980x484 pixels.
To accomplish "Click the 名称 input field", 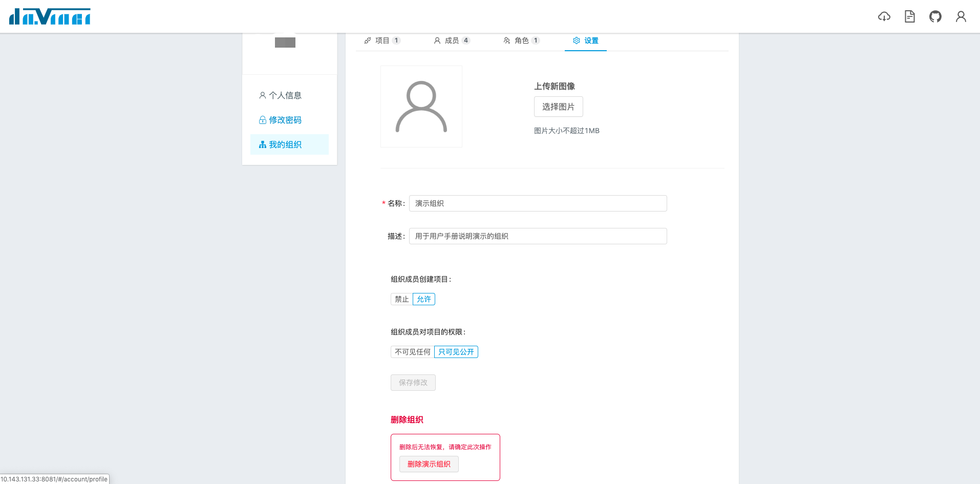I will pyautogui.click(x=538, y=203).
